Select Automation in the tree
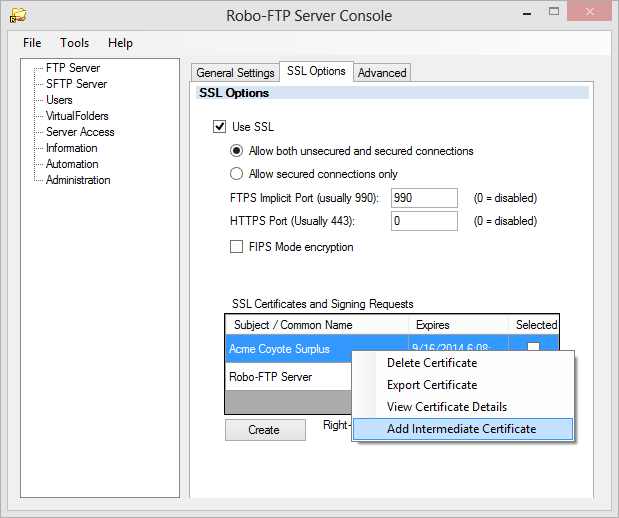 72,164
